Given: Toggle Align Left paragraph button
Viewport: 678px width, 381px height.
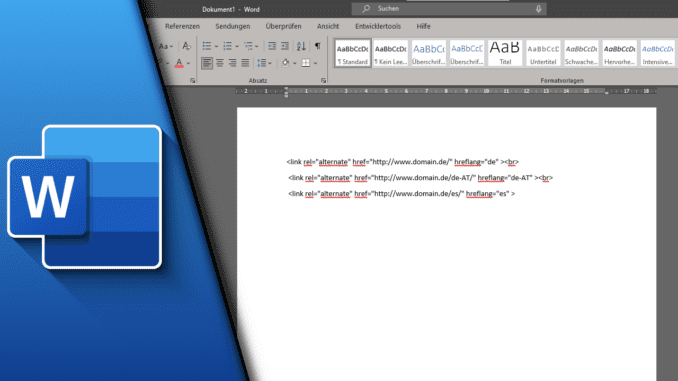Looking at the screenshot, I should [x=207, y=63].
